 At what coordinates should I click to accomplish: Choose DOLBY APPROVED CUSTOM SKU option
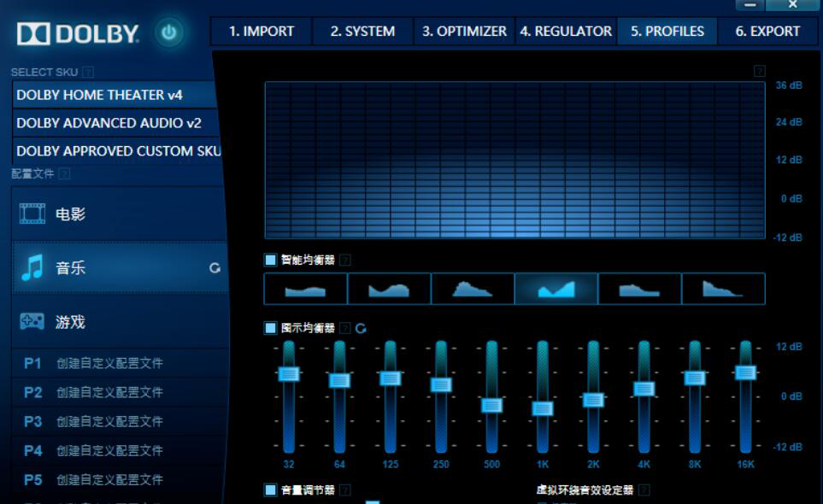pyautogui.click(x=118, y=151)
